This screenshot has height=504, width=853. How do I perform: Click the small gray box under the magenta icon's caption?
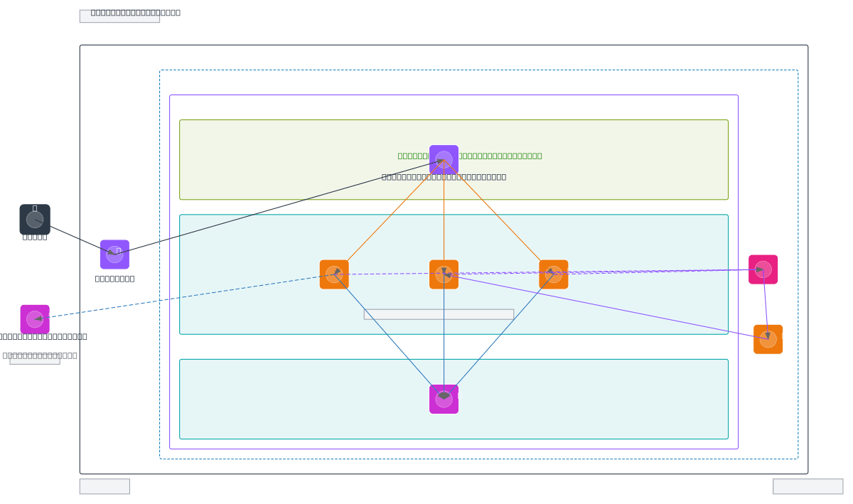click(x=35, y=359)
